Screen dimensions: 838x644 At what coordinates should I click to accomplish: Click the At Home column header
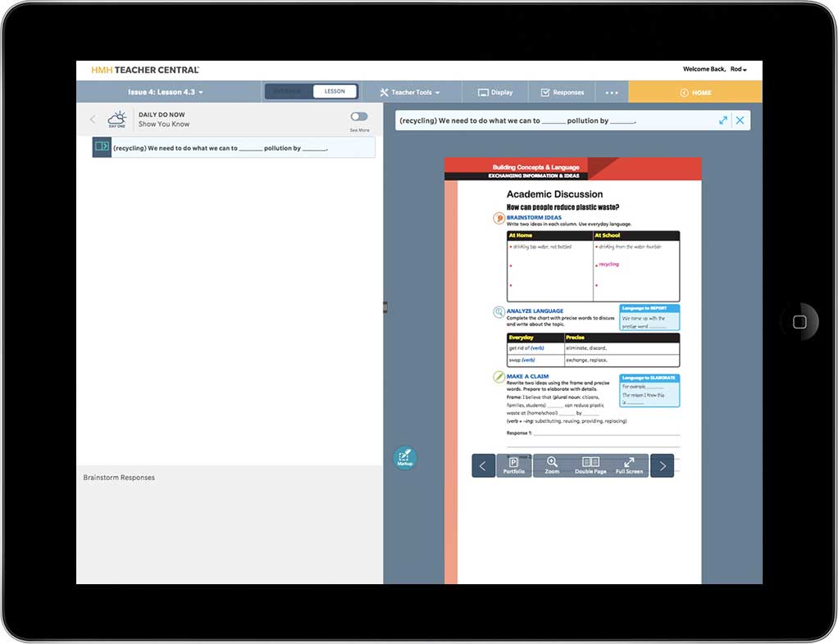click(x=550, y=235)
